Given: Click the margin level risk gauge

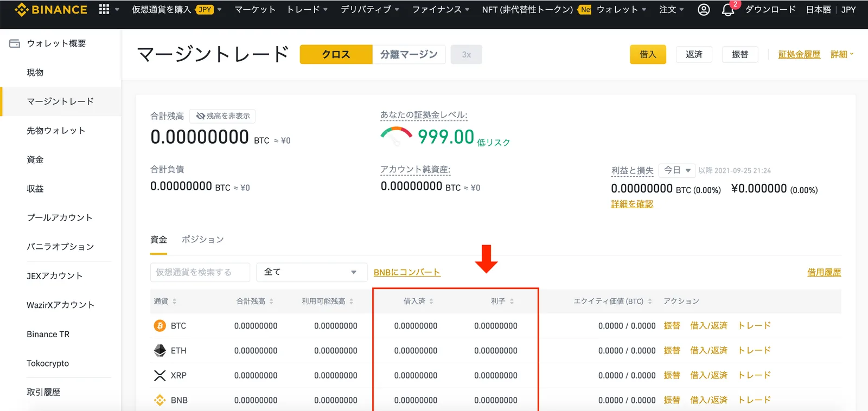Looking at the screenshot, I should [x=397, y=136].
